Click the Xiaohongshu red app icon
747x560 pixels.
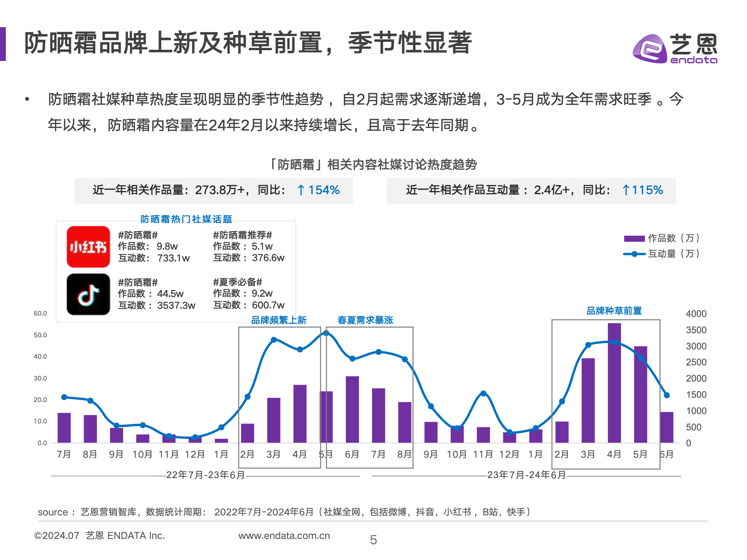tap(88, 247)
